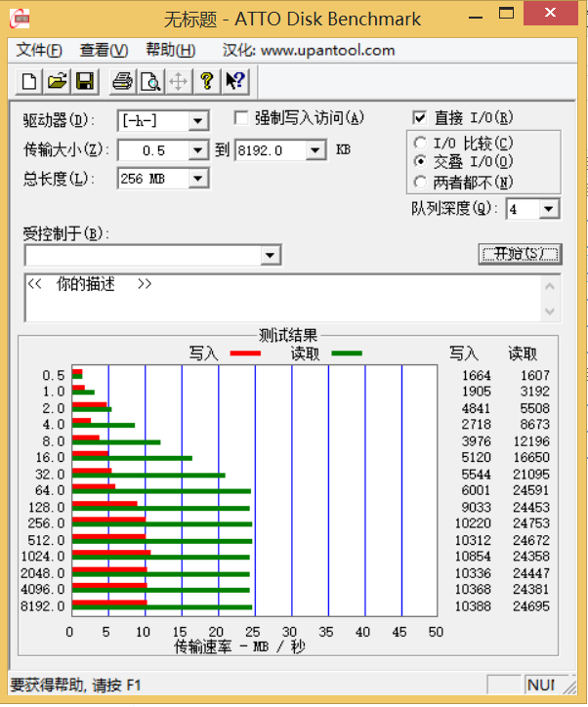The width and height of the screenshot is (588, 707).
Task: Click description box scroll down arrow
Action: tap(550, 312)
